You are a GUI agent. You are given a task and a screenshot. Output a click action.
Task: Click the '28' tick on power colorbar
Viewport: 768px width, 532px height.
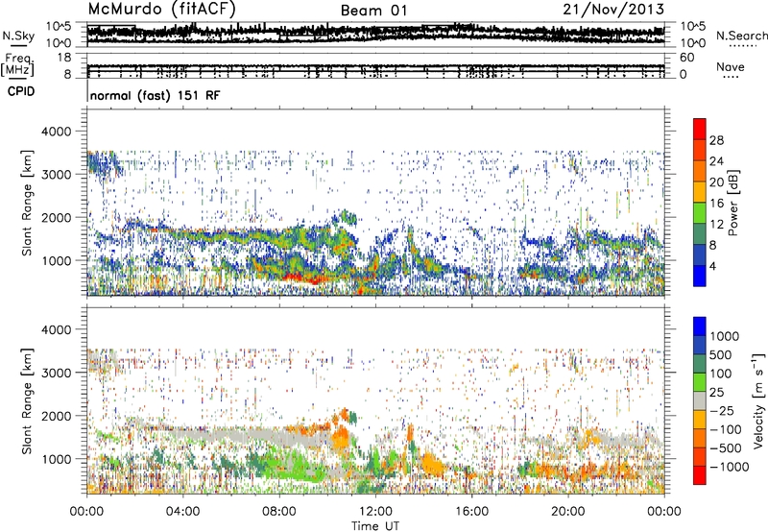716,140
